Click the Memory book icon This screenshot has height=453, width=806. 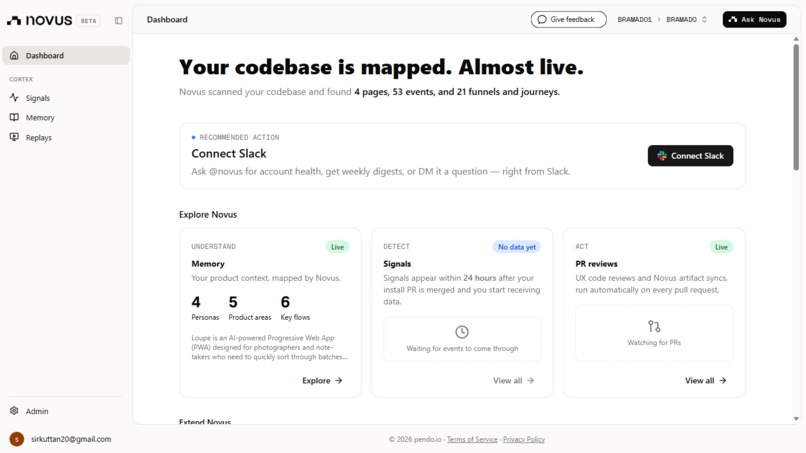[x=14, y=117]
